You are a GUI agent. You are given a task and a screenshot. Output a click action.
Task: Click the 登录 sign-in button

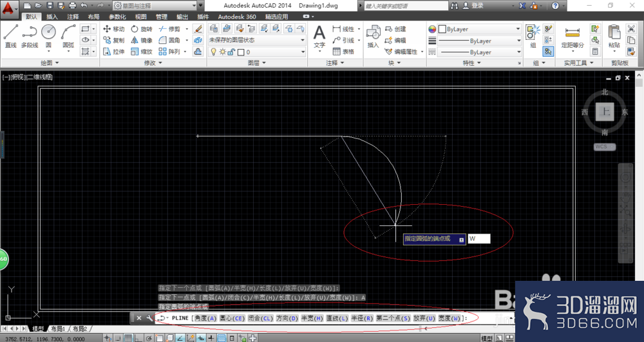click(473, 5)
